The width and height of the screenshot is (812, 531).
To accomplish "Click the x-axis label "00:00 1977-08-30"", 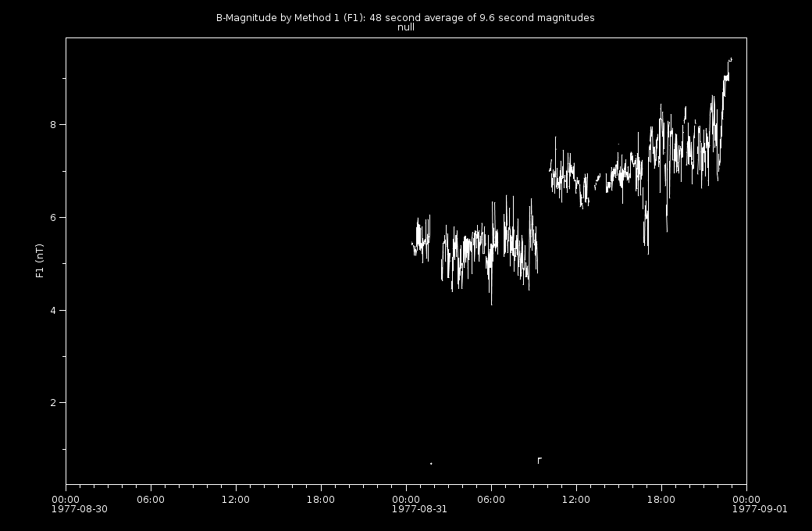I will click(x=80, y=504).
